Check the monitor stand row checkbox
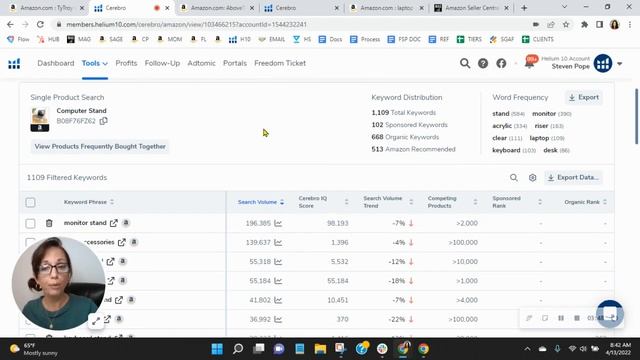Image resolution: width=640 pixels, height=360 pixels. (x=30, y=223)
